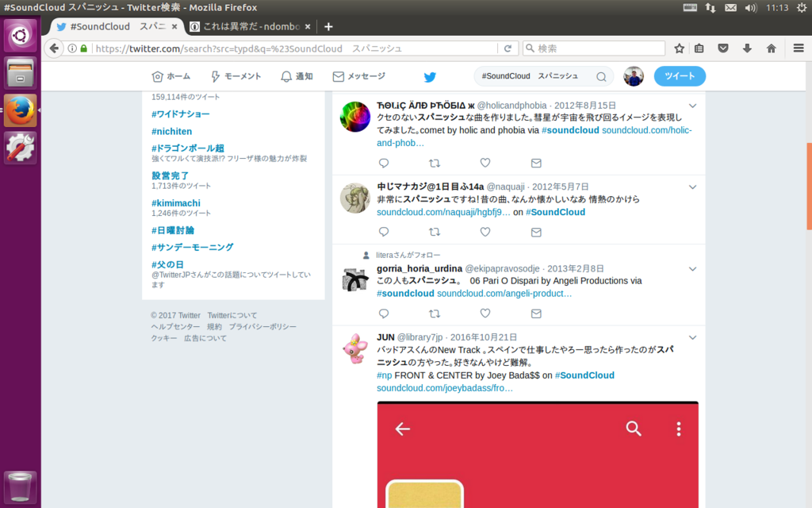Open soundcloud.com/naquaji link in tweet
Image resolution: width=812 pixels, height=508 pixels.
[x=443, y=212]
